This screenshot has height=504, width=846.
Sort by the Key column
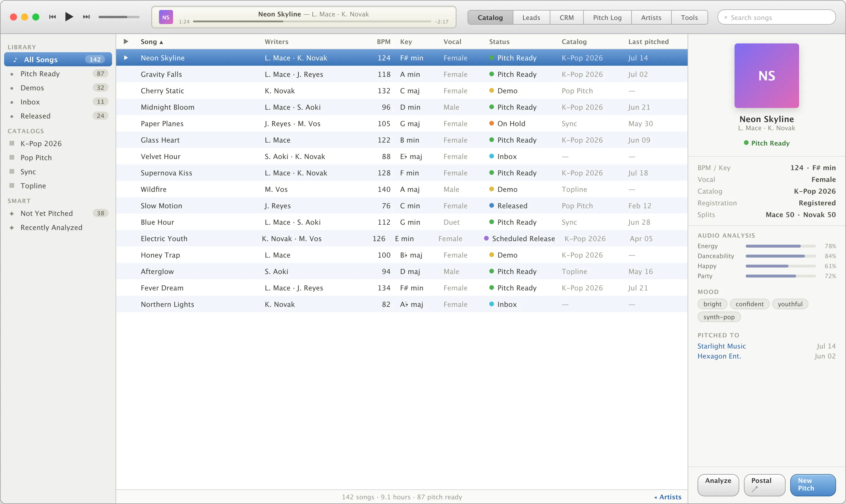[406, 42]
